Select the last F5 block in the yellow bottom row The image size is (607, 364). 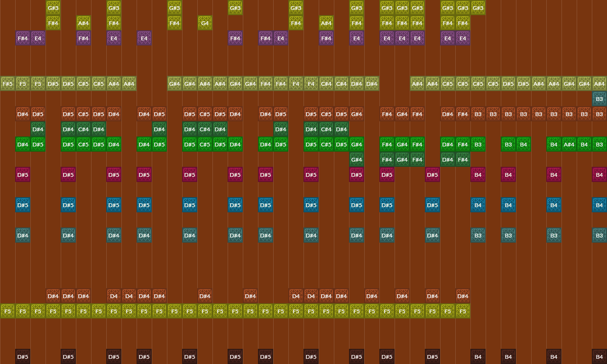point(463,311)
